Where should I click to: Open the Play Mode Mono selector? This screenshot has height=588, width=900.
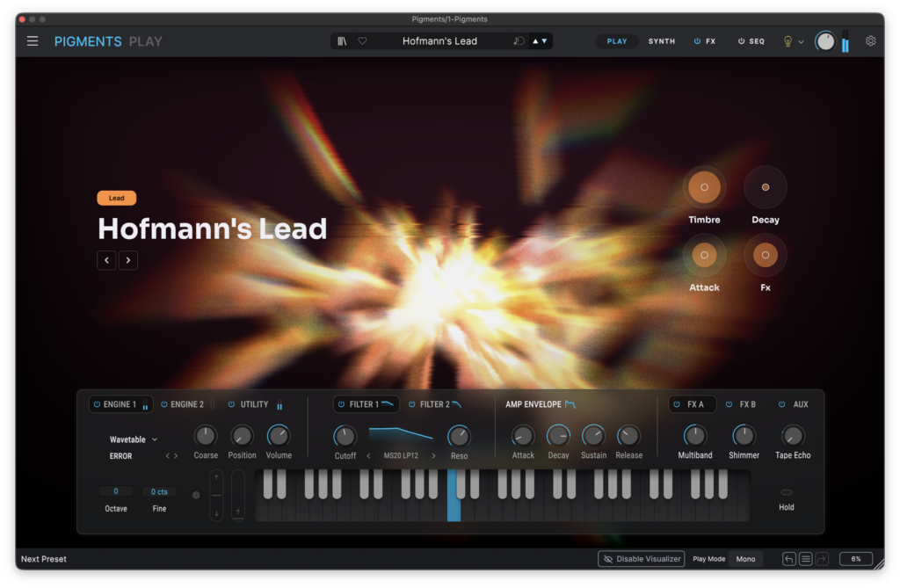tap(745, 559)
